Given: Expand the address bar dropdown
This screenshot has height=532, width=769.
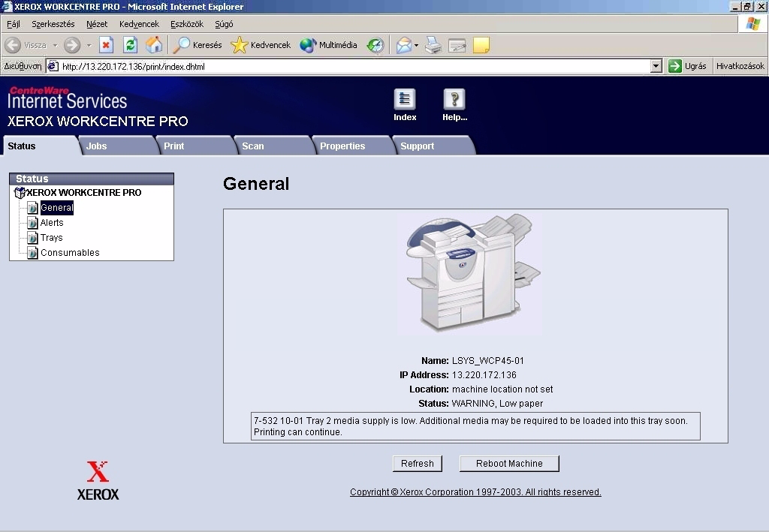Looking at the screenshot, I should (x=656, y=66).
